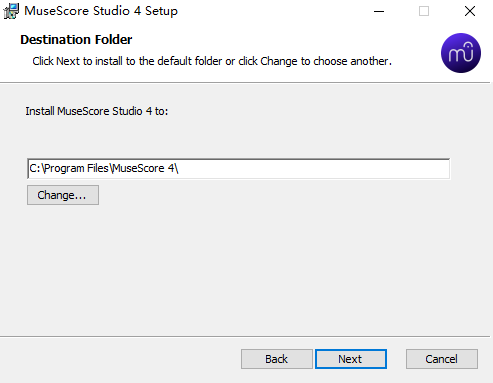493x383 pixels.
Task: Cancel the MuseScore installation
Action: 442,359
